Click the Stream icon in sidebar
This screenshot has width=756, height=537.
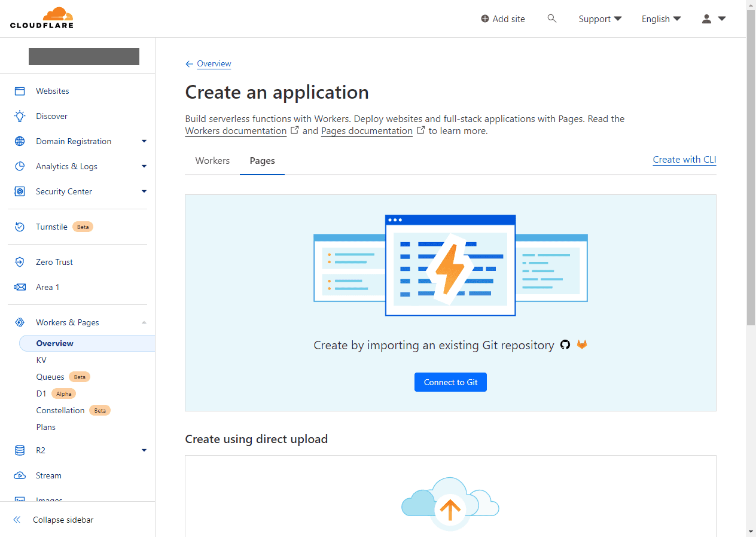click(20, 475)
